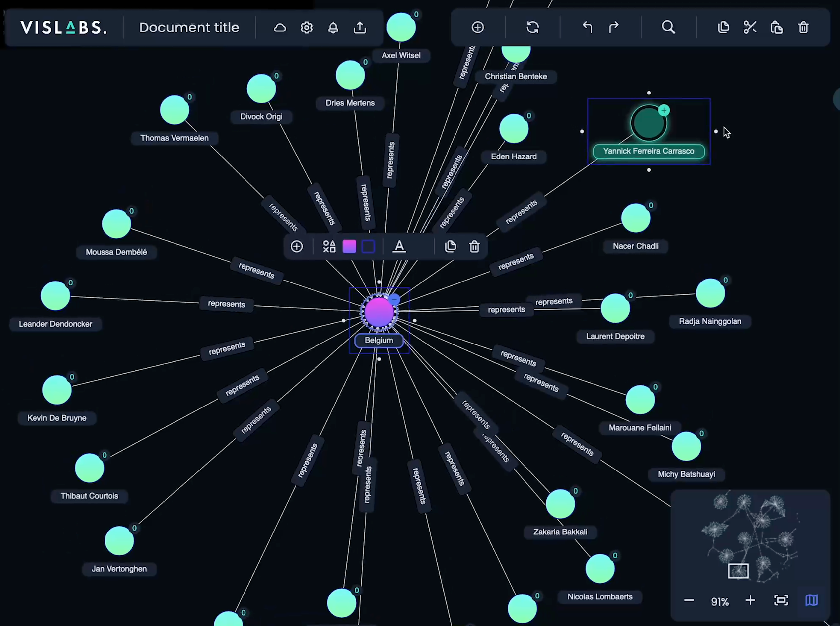Screen dimensions: 840x626
Task: Delete selection using trash icon in node toolbar
Action: pyautogui.click(x=475, y=246)
